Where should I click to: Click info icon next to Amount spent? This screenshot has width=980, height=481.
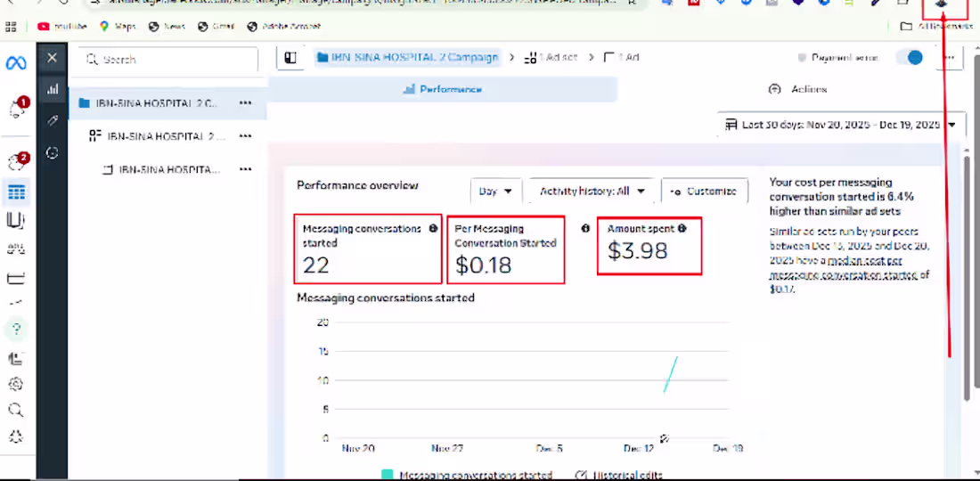pos(682,229)
